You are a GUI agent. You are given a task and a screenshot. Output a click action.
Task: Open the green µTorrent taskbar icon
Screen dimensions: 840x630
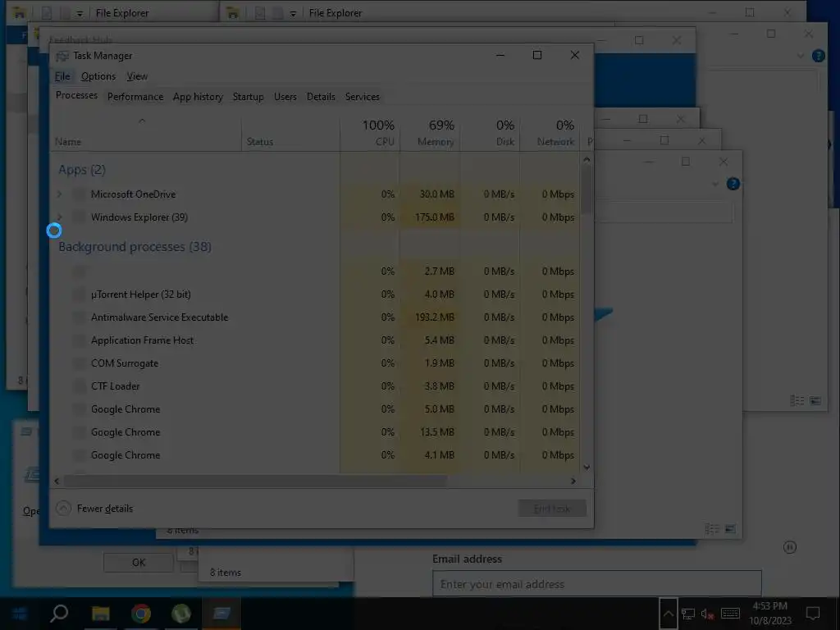[x=181, y=614]
